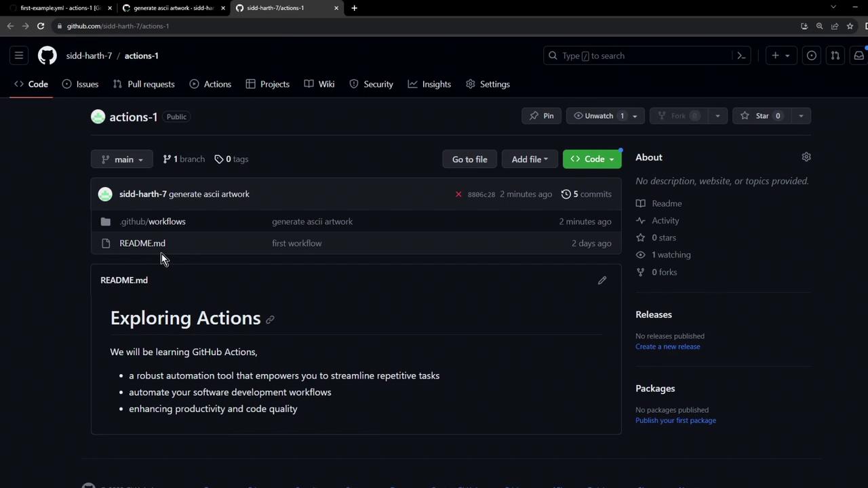
Task: View the 1 branch link
Action: [x=184, y=159]
